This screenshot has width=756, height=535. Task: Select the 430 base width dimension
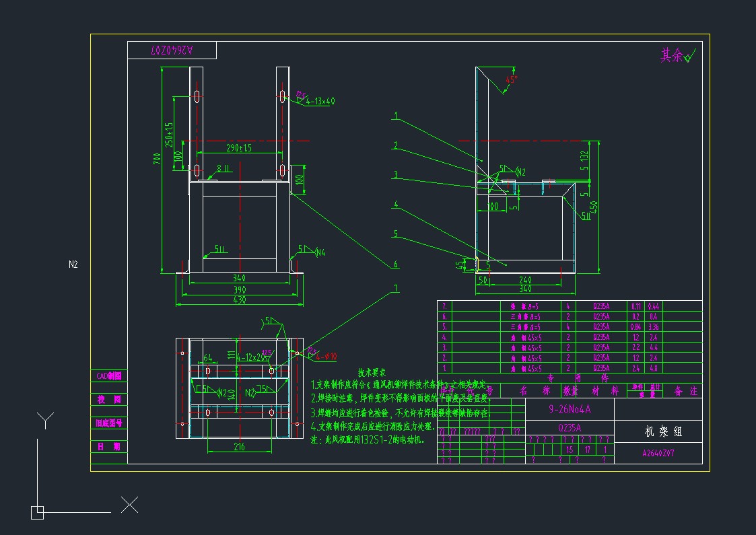[239, 299]
